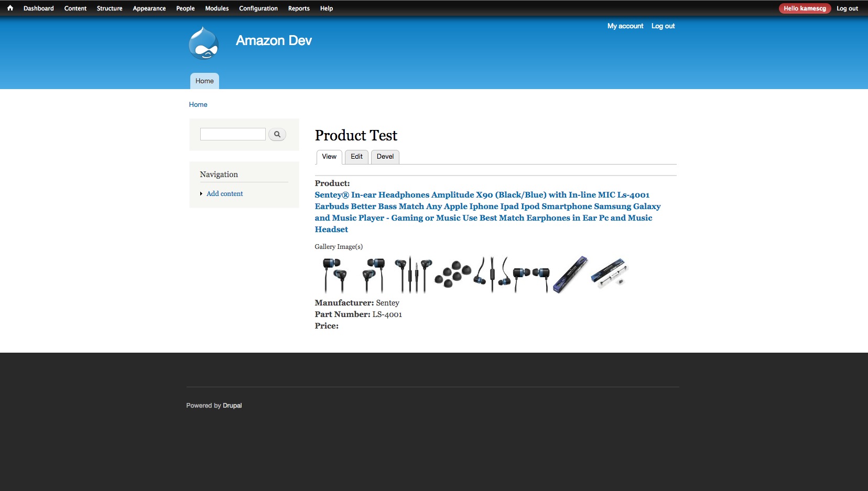This screenshot has width=868, height=491.
Task: Open the People admin menu item
Action: tap(186, 8)
